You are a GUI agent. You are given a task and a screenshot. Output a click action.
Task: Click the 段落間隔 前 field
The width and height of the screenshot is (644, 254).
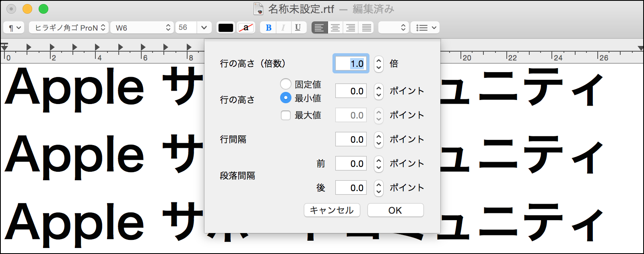coord(351,164)
